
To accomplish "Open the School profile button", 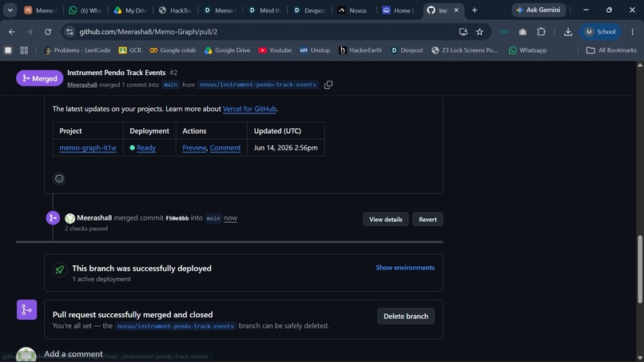I will [600, 32].
